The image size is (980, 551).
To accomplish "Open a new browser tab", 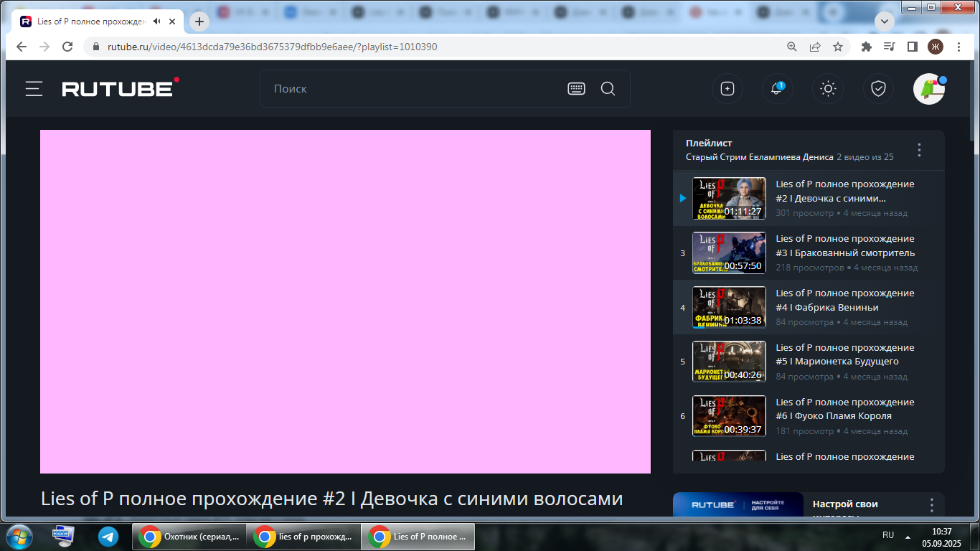I will [x=199, y=22].
